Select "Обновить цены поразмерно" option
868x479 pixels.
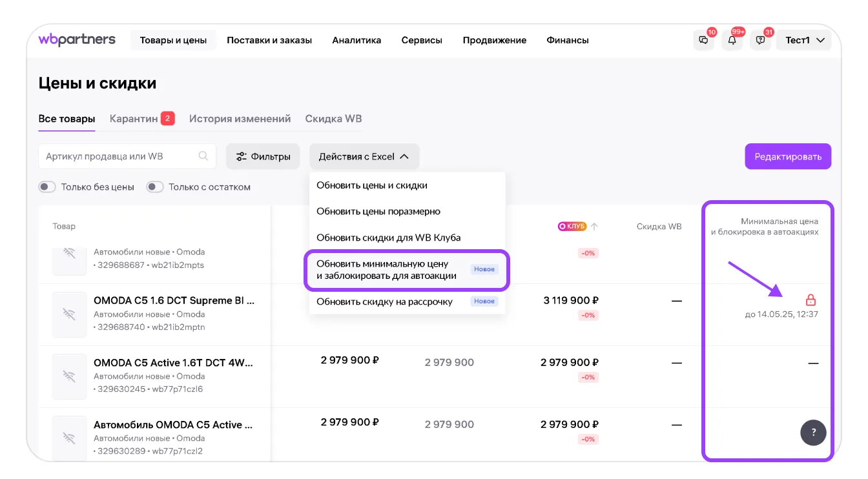coord(378,211)
